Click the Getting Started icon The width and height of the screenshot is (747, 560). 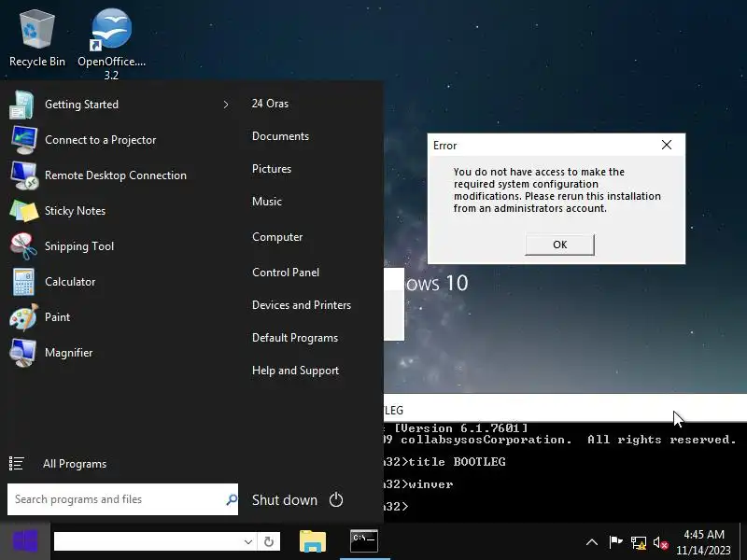(x=21, y=105)
